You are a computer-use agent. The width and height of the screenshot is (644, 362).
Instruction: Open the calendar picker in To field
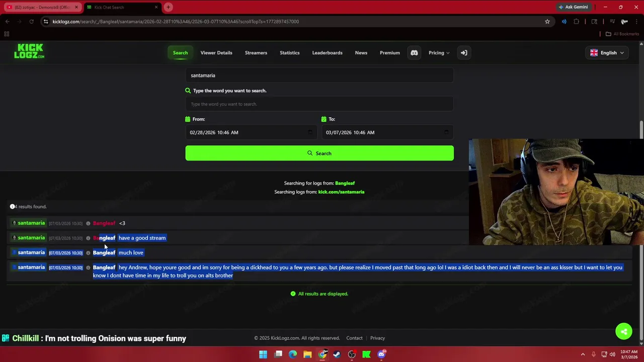(446, 132)
